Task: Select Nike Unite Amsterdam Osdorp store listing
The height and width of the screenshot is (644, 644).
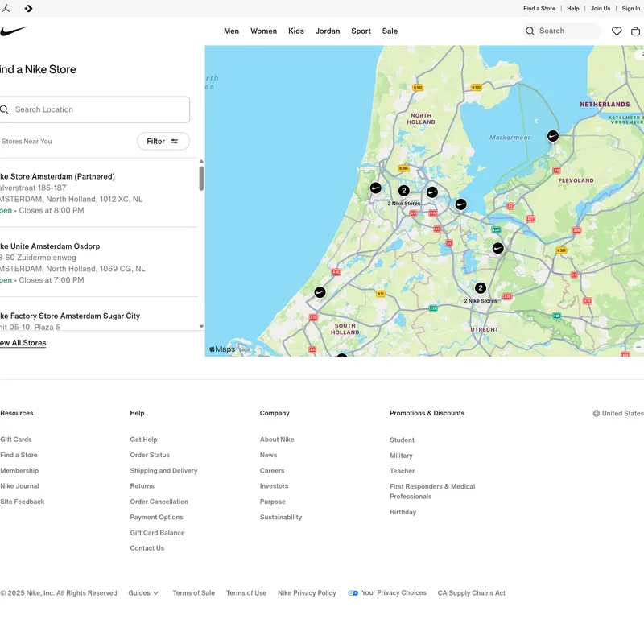Action: pos(50,246)
